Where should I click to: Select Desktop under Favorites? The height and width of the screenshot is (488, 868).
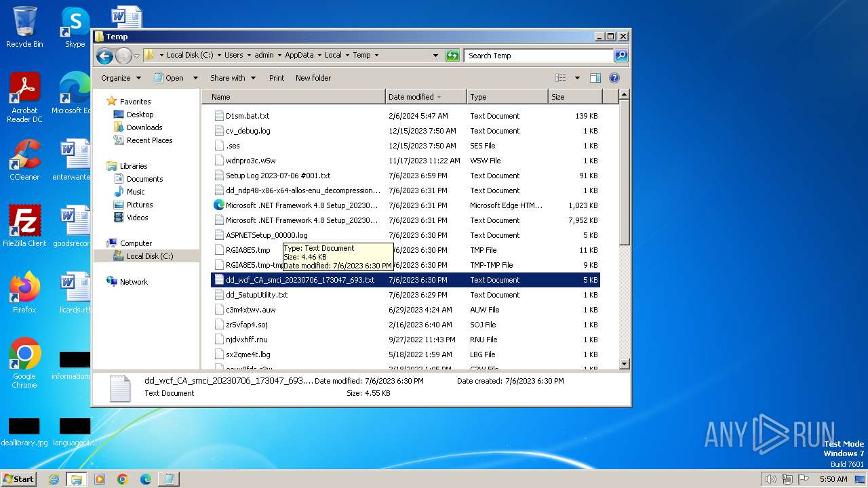tap(140, 115)
